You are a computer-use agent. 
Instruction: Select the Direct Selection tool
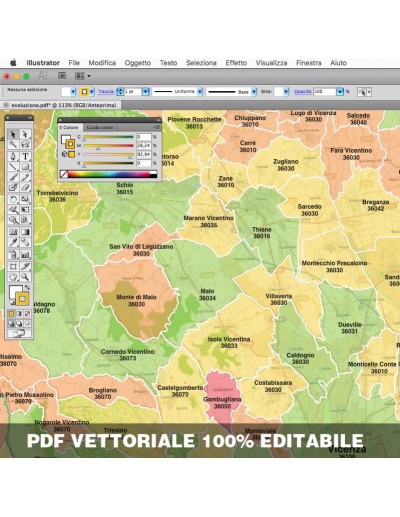(x=25, y=134)
